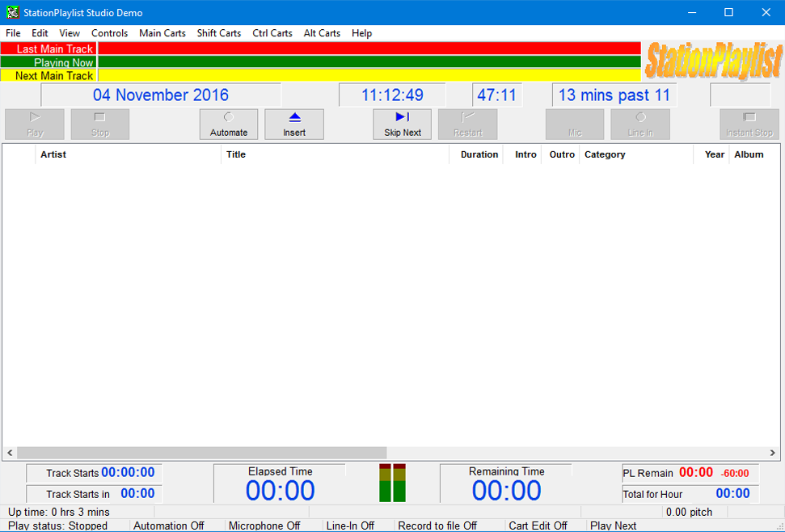Click the Artist column header

click(129, 154)
